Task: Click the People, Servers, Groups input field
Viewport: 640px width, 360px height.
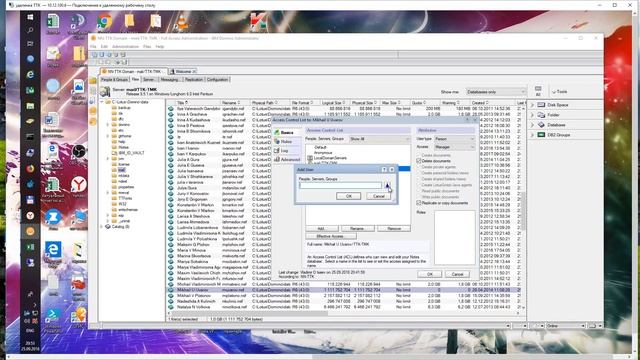Action: click(x=340, y=186)
